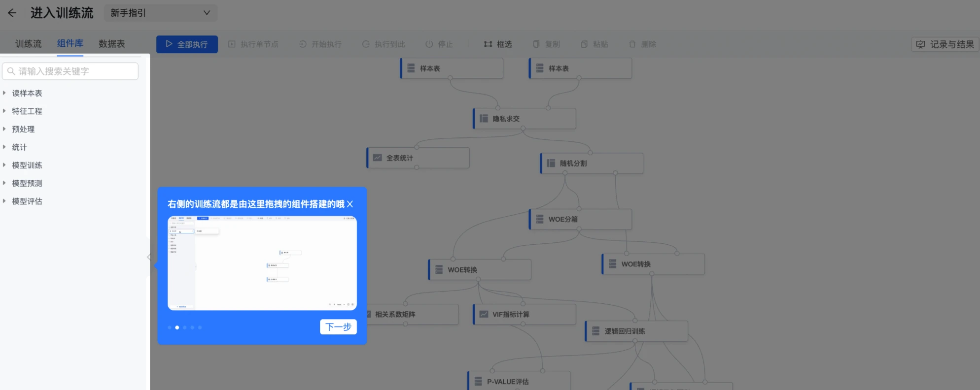The width and height of the screenshot is (980, 390).
Task: Open the 数据表 tab
Action: [x=112, y=44]
